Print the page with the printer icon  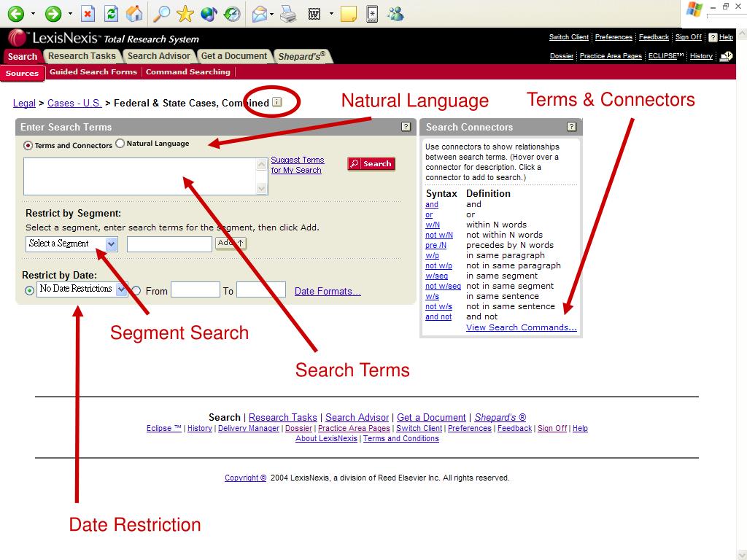[288, 15]
